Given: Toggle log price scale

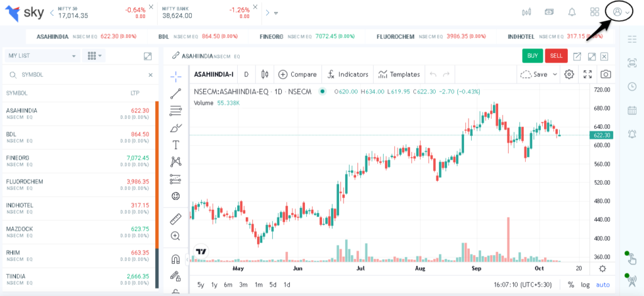Looking at the screenshot, I should (x=585, y=285).
